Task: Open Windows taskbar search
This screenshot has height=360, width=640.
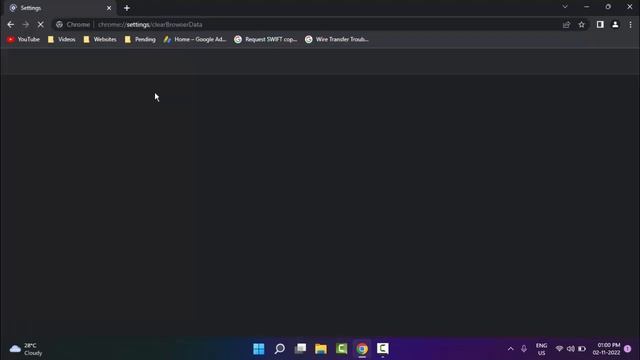Action: [280, 349]
